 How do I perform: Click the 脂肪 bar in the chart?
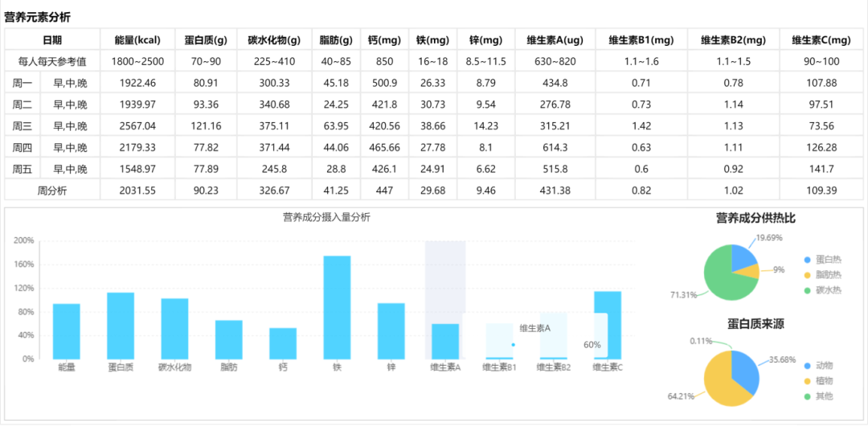pyautogui.click(x=229, y=339)
